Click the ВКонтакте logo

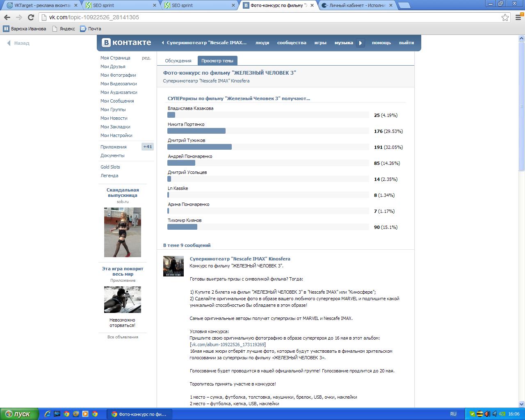[x=127, y=43]
